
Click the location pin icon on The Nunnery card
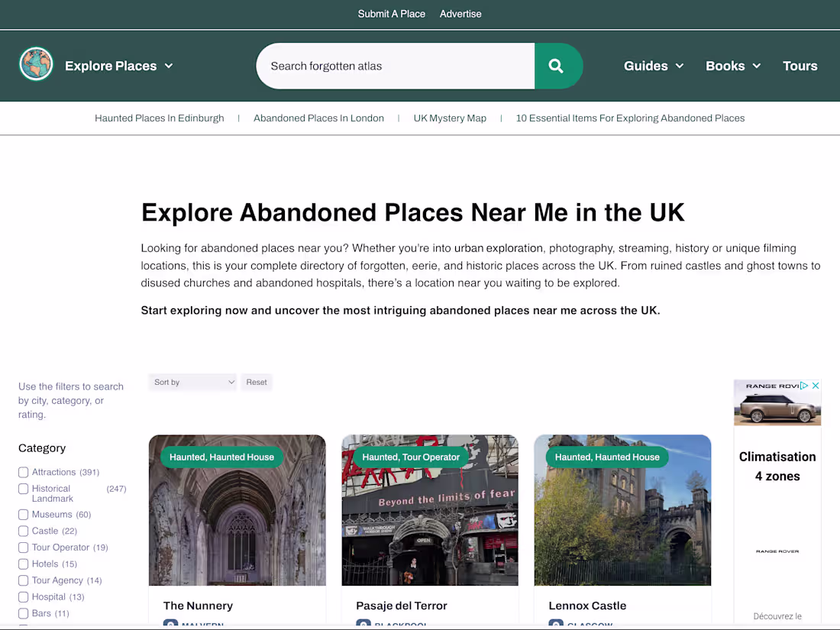click(x=170, y=624)
